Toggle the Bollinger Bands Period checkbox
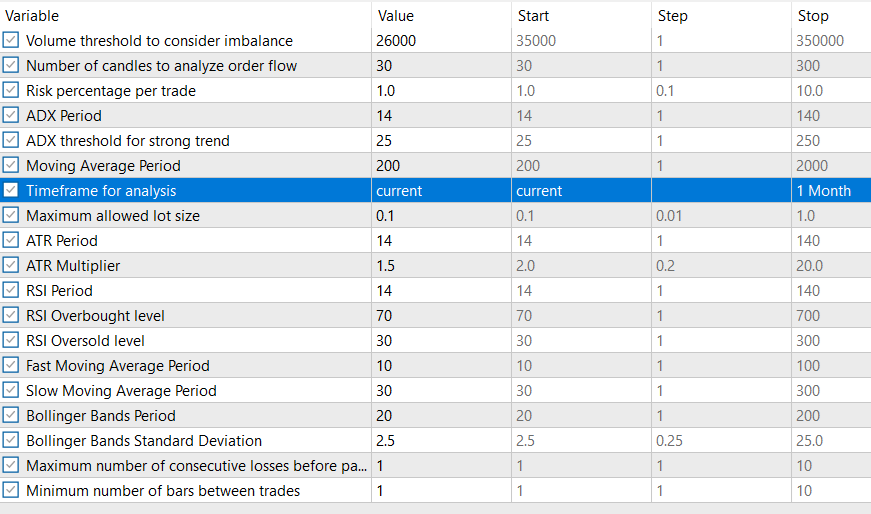This screenshot has width=871, height=514. (11, 416)
